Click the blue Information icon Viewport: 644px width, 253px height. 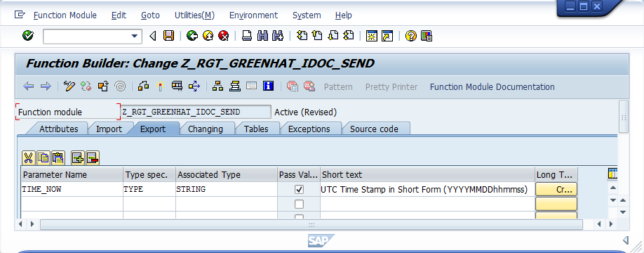(269, 86)
